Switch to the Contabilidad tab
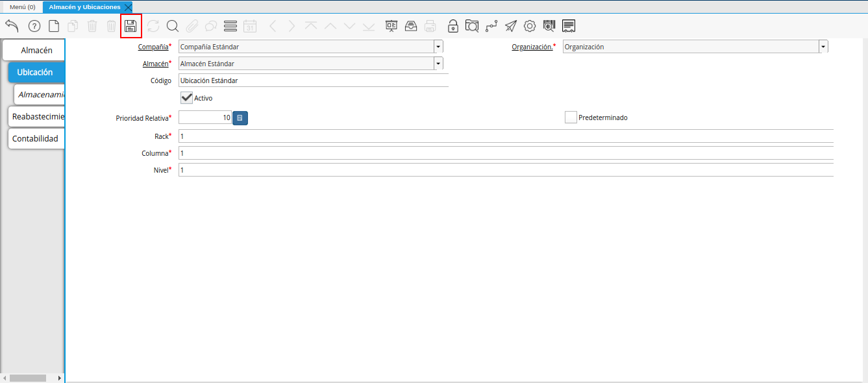The width and height of the screenshot is (868, 383). tap(36, 138)
